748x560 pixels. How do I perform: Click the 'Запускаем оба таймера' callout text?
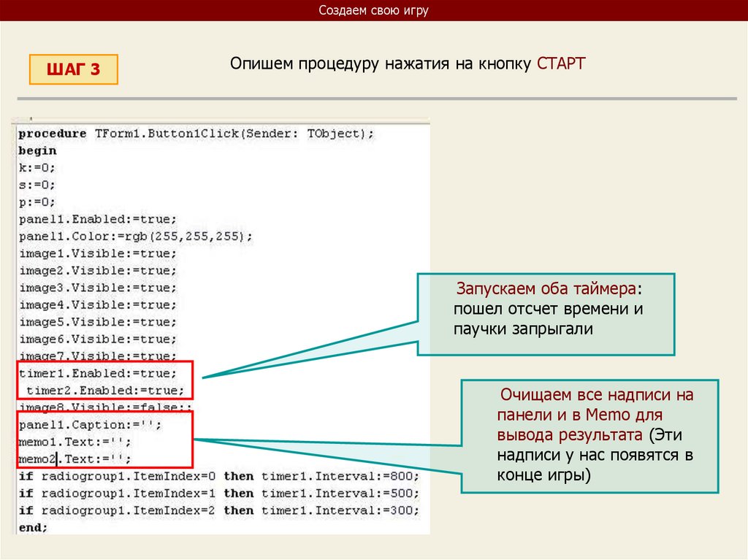click(546, 288)
